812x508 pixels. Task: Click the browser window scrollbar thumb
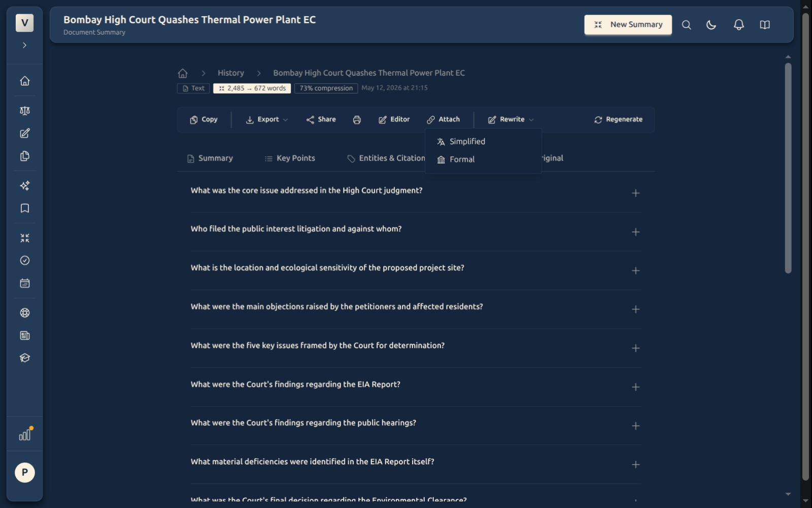point(805,246)
